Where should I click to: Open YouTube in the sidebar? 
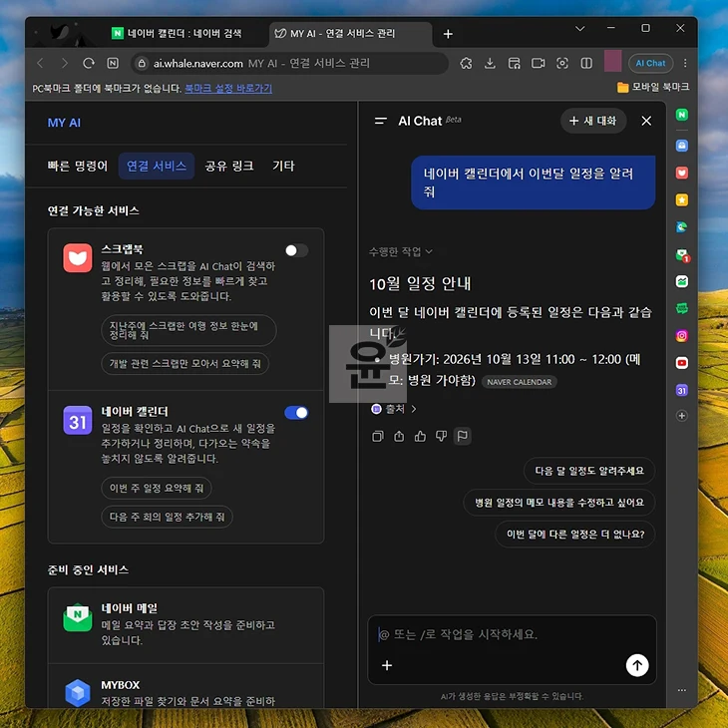pyautogui.click(x=681, y=363)
